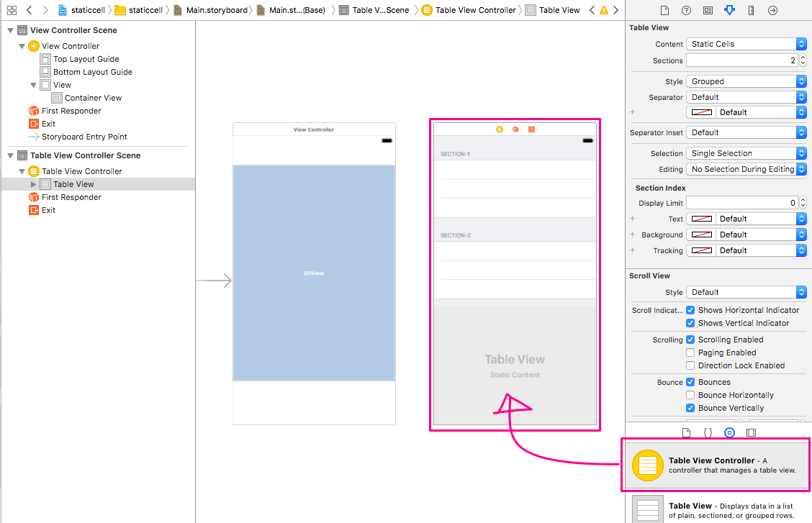This screenshot has height=523, width=812.
Task: Select SECTION-1 header on canvas
Action: click(x=455, y=154)
